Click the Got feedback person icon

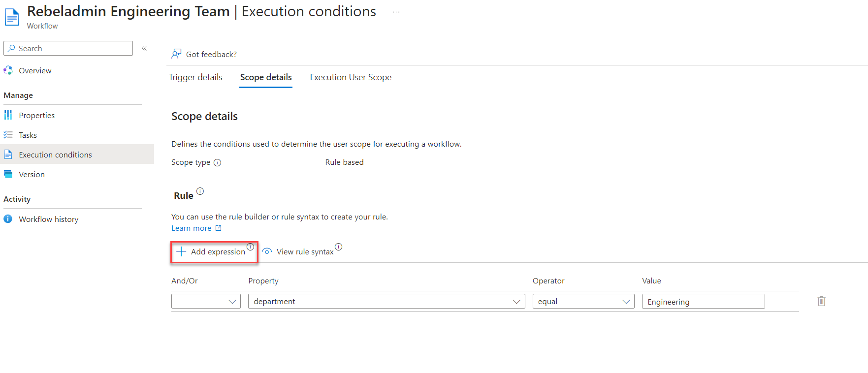click(x=176, y=54)
